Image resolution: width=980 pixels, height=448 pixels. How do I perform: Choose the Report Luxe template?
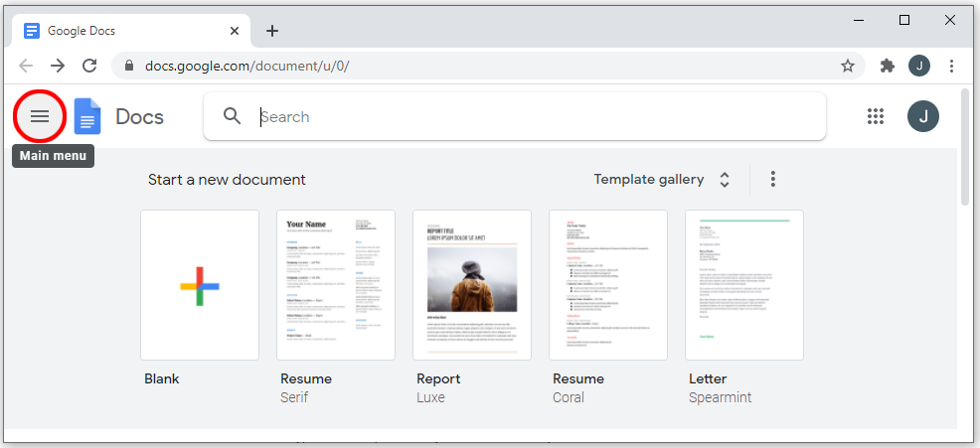[x=472, y=285]
